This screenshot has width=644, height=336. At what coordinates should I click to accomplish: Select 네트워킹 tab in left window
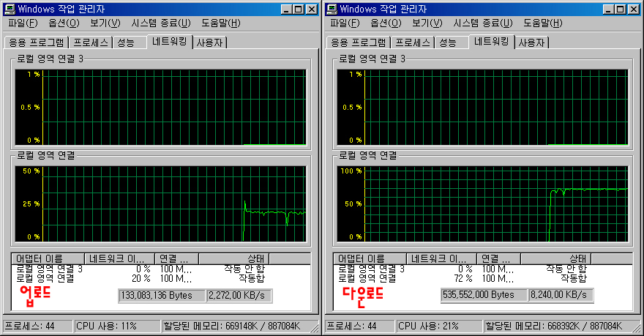pyautogui.click(x=170, y=42)
